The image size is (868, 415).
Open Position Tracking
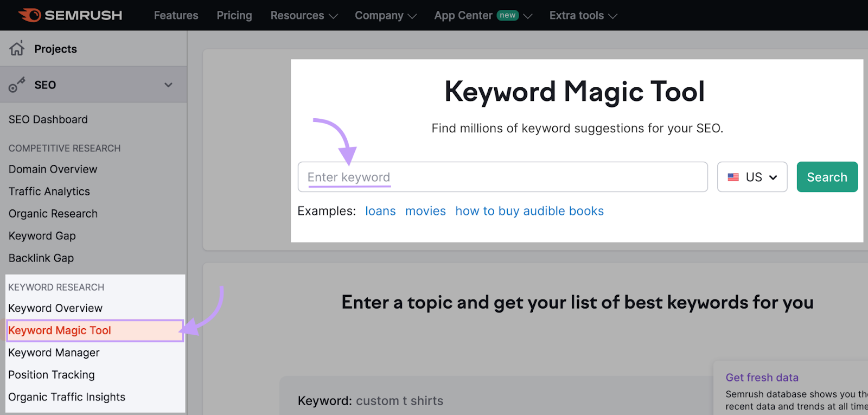[x=52, y=375]
